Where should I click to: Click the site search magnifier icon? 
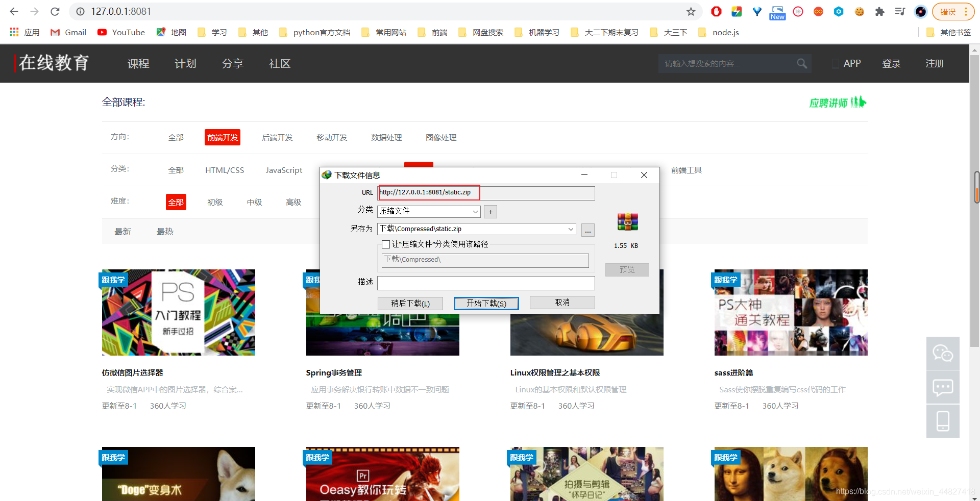point(802,63)
